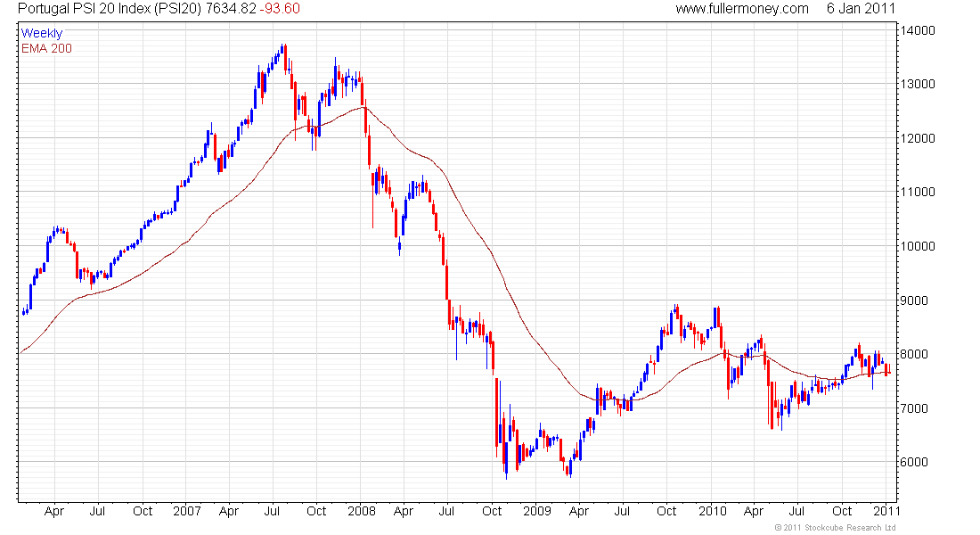
Task: Click the 9000 price axis label
Action: click(914, 300)
